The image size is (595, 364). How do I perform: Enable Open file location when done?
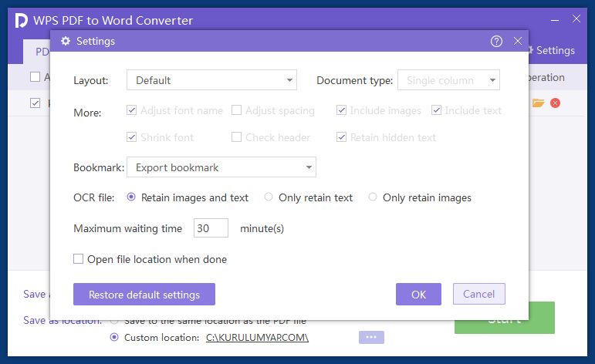[x=78, y=259]
